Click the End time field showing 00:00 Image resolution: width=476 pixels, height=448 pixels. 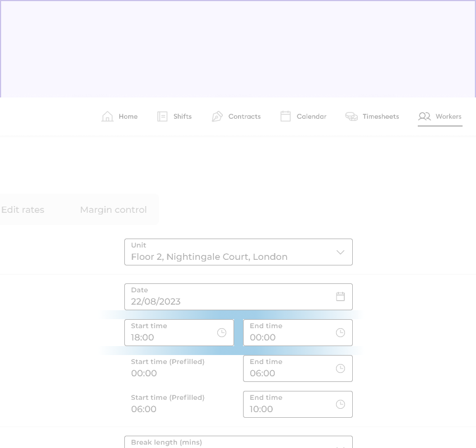click(x=298, y=333)
